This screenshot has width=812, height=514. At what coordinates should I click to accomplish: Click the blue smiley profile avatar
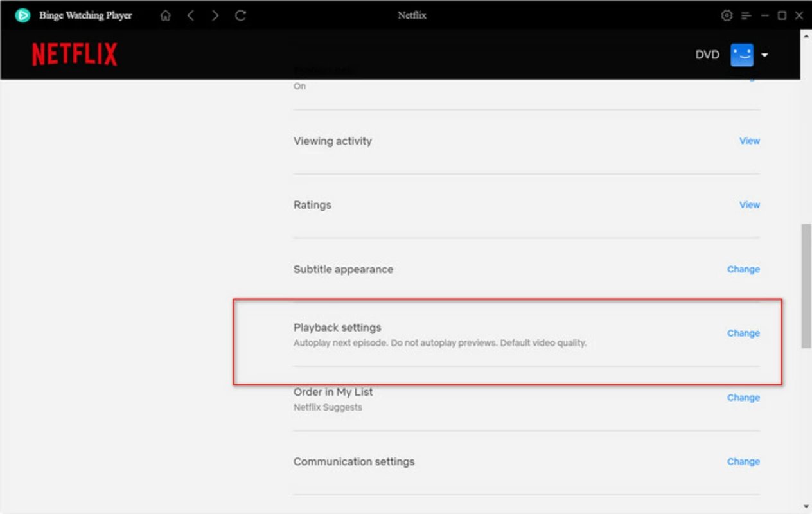coord(742,55)
